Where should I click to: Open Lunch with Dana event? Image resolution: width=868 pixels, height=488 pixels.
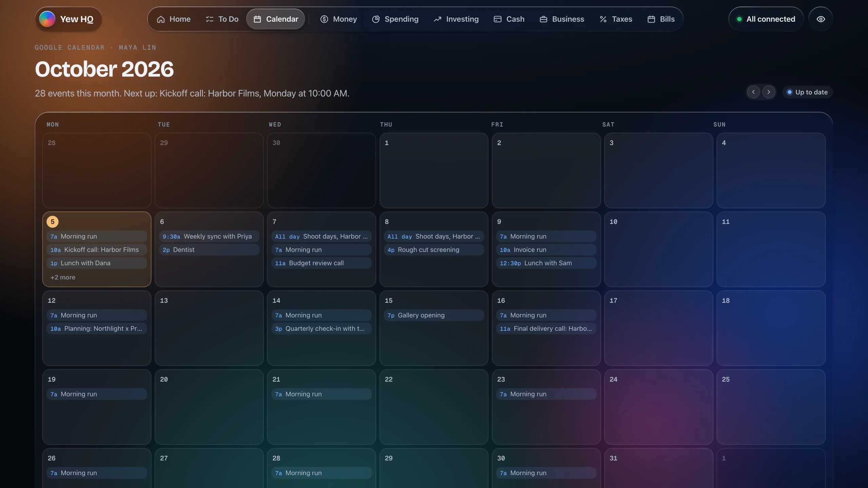97,263
